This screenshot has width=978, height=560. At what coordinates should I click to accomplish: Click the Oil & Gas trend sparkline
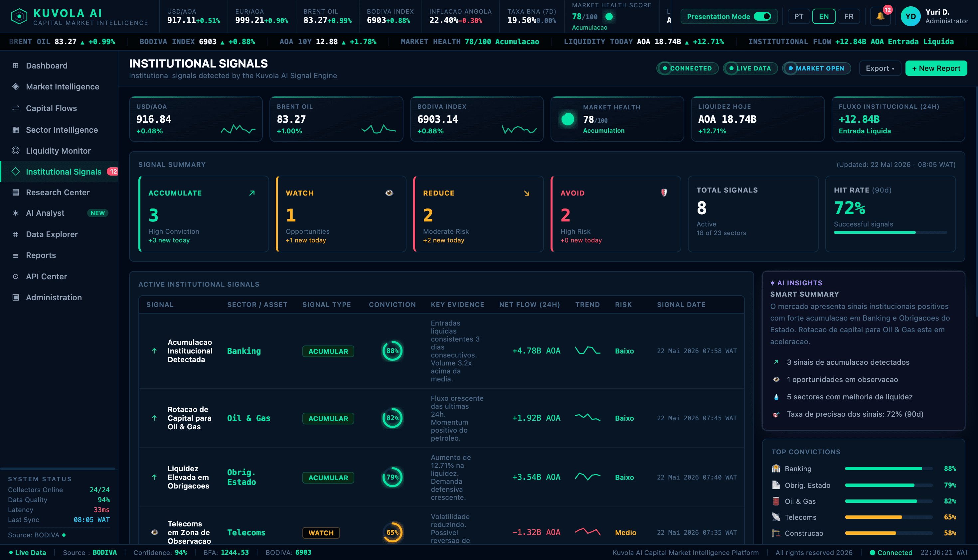click(587, 417)
